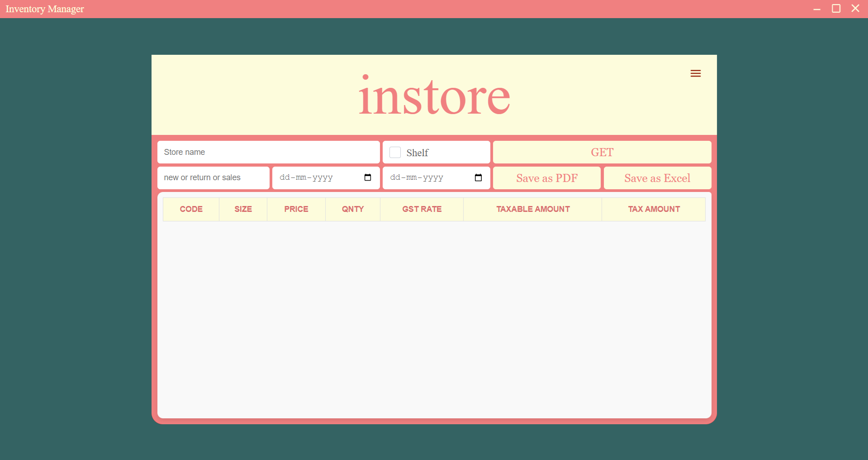Minimize the Inventory Manager window
868x460 pixels.
tap(817, 9)
